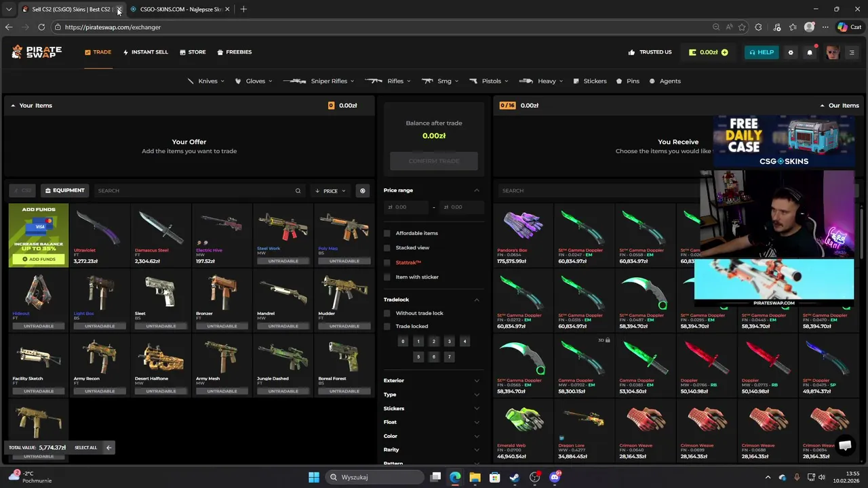Open the user profile avatar

[832, 52]
